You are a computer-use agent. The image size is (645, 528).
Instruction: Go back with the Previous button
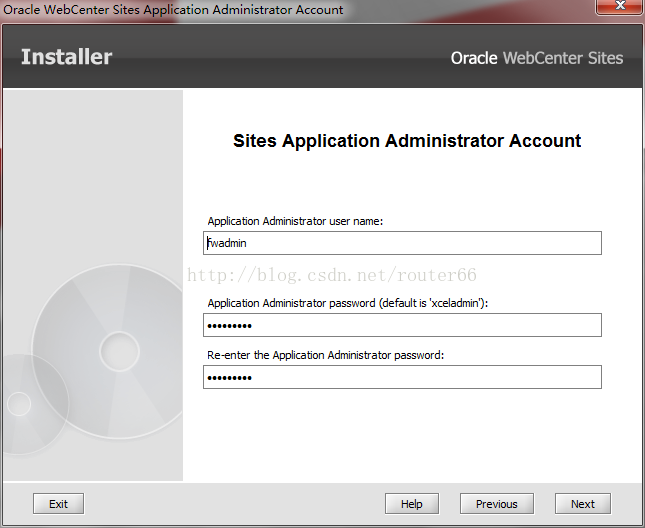[x=497, y=504]
